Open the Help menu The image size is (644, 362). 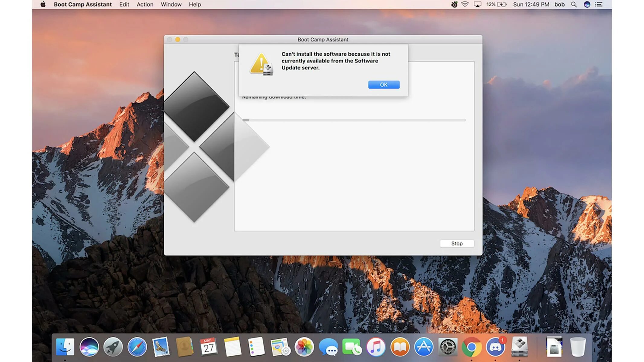[195, 5]
